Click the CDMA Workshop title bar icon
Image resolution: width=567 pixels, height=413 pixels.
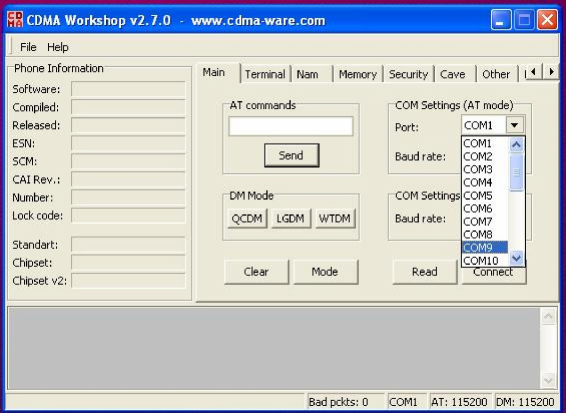click(14, 20)
